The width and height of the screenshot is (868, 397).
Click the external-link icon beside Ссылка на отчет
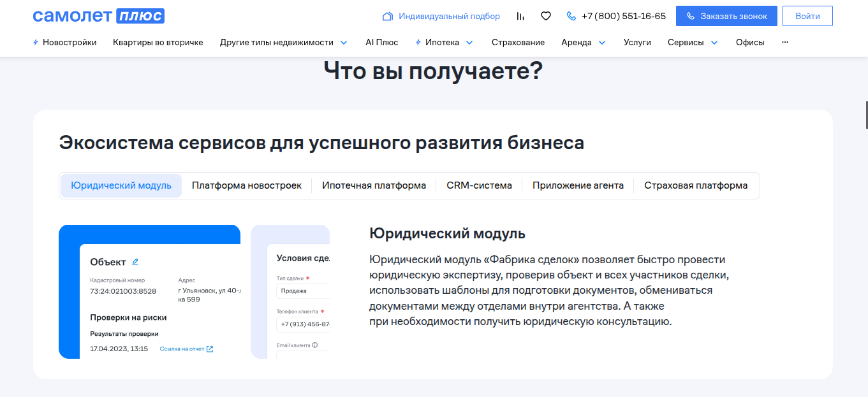[x=210, y=349]
